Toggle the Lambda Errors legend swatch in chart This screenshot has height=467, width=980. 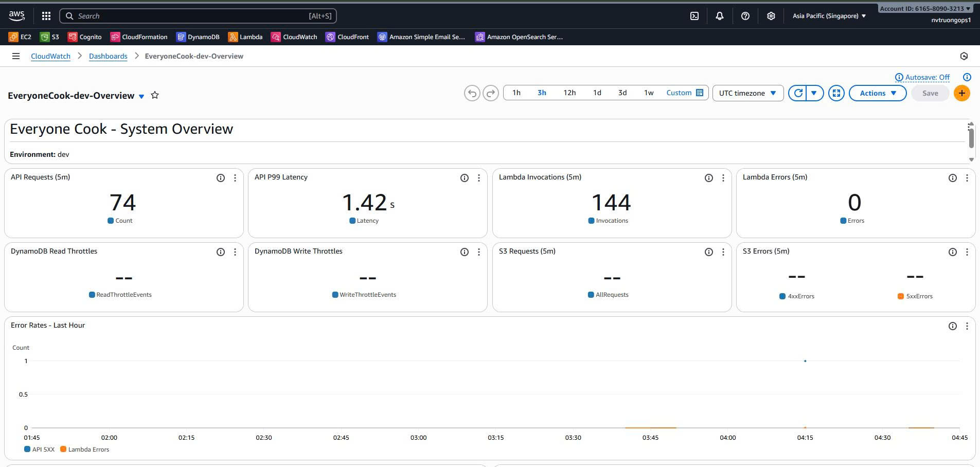coord(63,449)
